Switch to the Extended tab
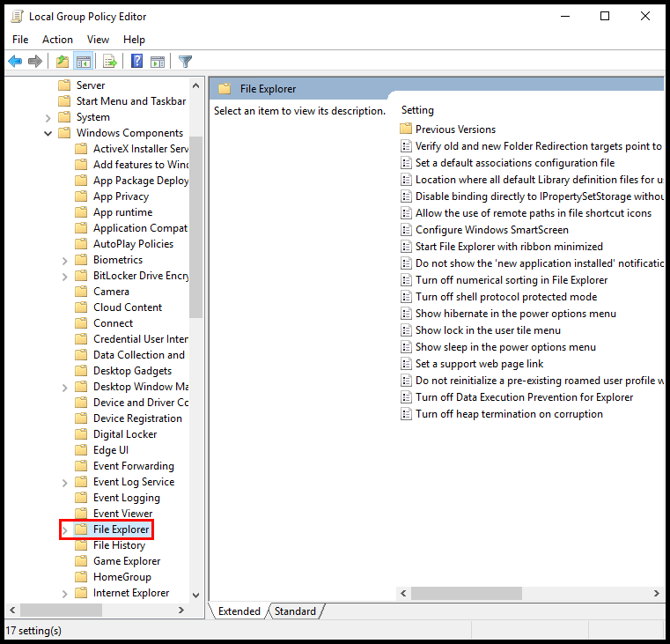Screen dimensions: 670x644 click(x=239, y=611)
